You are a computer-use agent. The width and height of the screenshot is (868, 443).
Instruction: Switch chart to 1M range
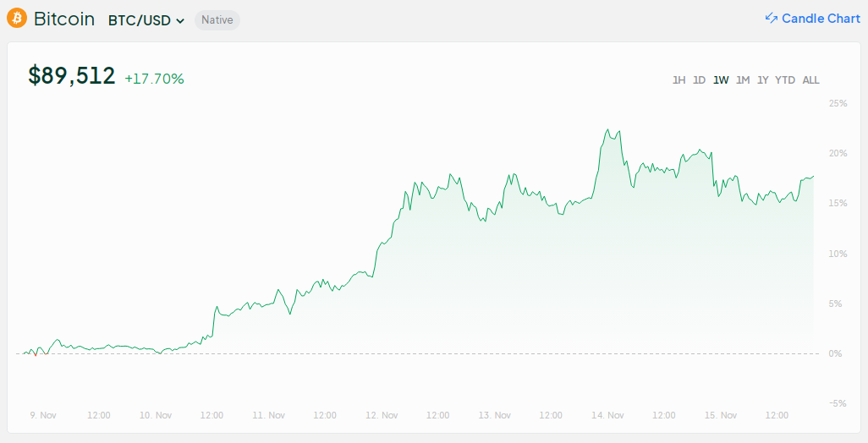point(743,80)
